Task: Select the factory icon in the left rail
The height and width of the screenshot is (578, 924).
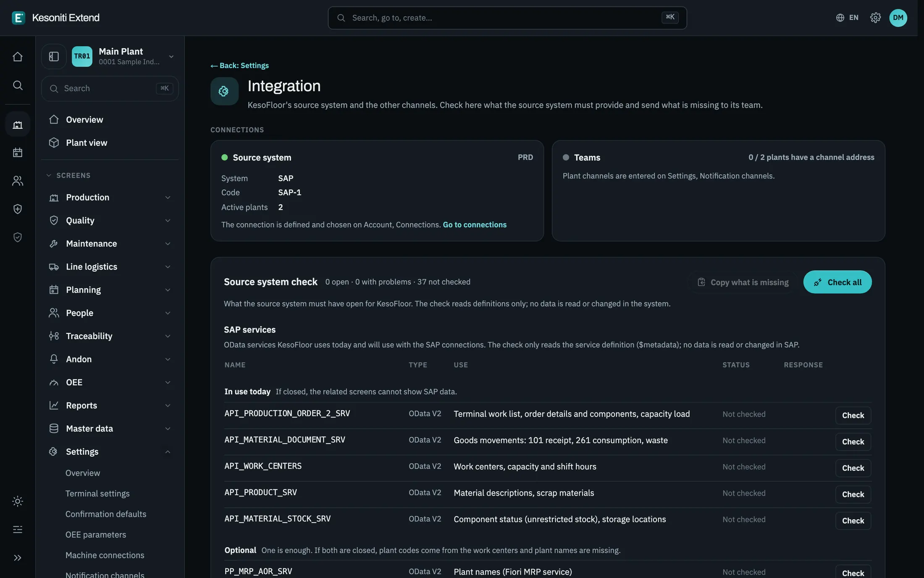Action: (18, 124)
